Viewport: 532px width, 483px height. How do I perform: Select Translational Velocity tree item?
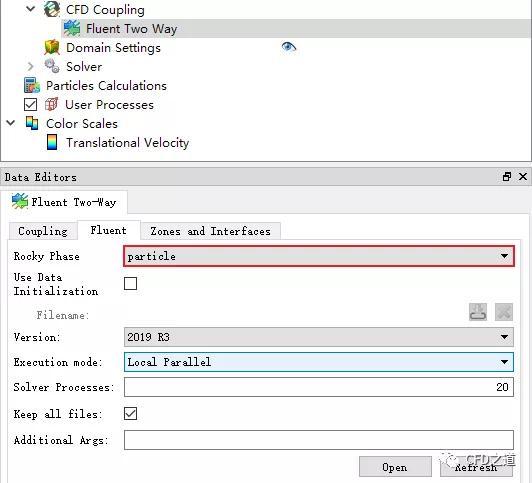point(127,142)
